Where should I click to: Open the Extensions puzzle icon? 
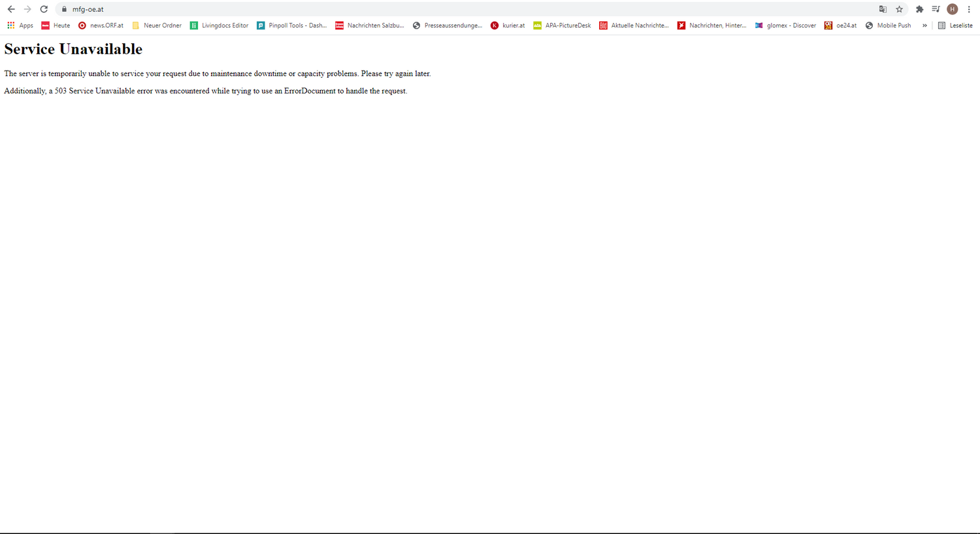[919, 9]
